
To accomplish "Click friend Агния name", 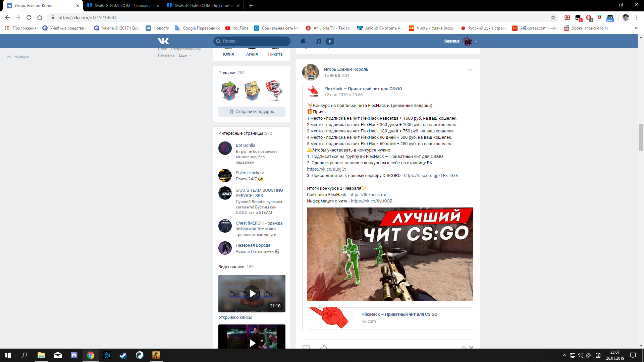I will tap(252, 54).
